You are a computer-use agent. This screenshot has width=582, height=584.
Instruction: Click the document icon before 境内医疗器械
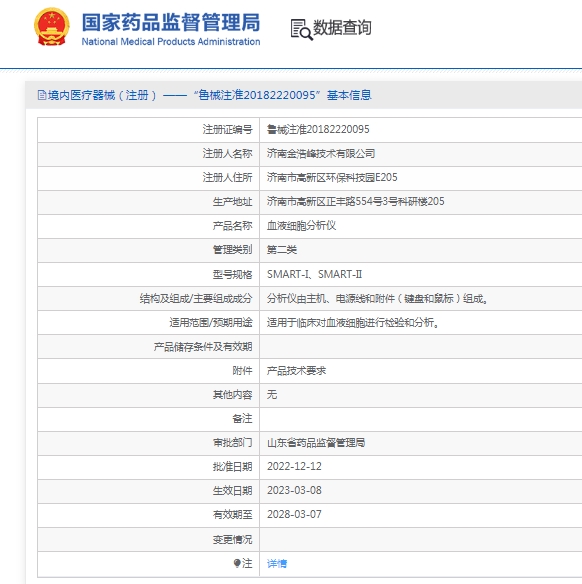42,95
